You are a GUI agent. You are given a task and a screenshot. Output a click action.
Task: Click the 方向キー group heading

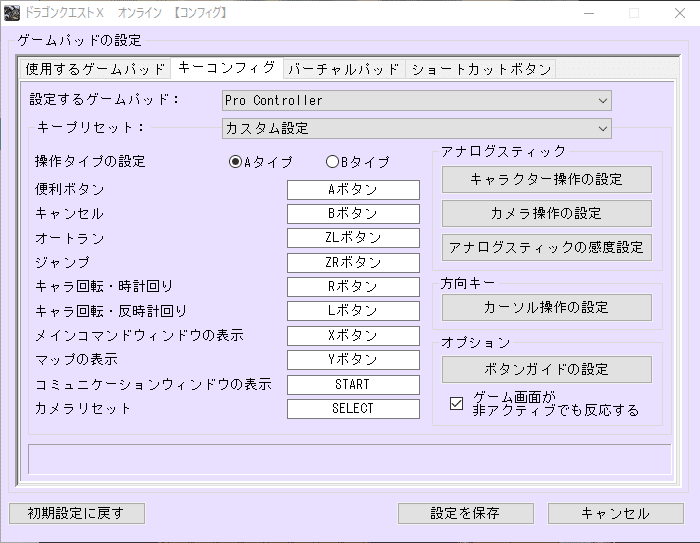[467, 283]
